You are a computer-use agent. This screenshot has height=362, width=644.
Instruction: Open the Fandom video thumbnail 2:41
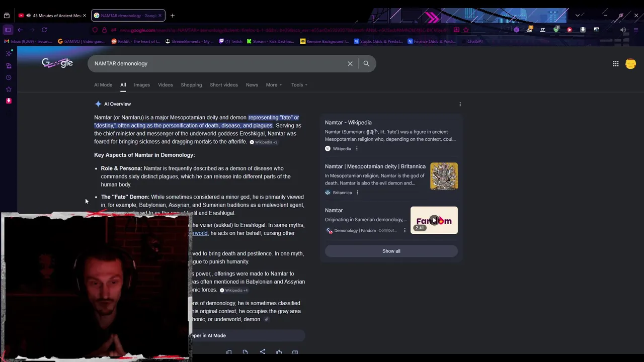[434, 220]
